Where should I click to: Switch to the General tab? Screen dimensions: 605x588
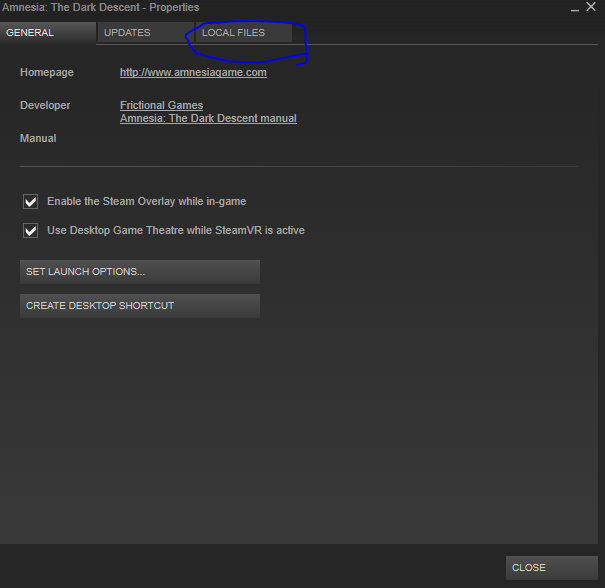pyautogui.click(x=47, y=33)
